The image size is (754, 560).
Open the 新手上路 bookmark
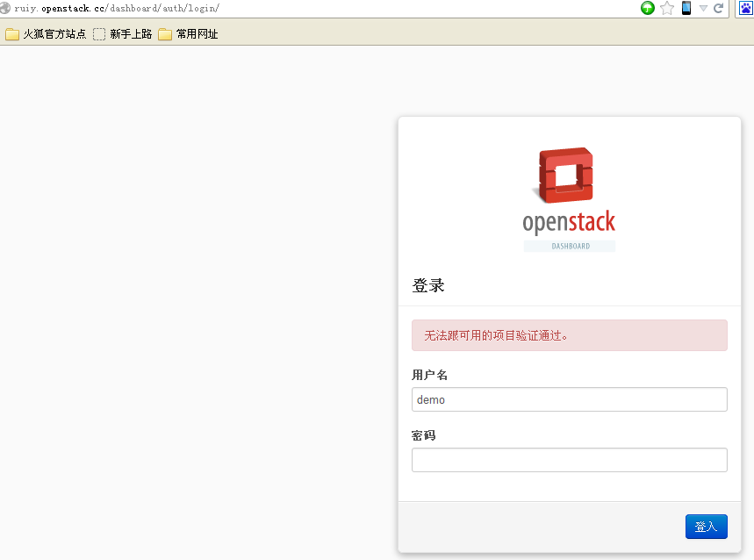click(x=123, y=34)
